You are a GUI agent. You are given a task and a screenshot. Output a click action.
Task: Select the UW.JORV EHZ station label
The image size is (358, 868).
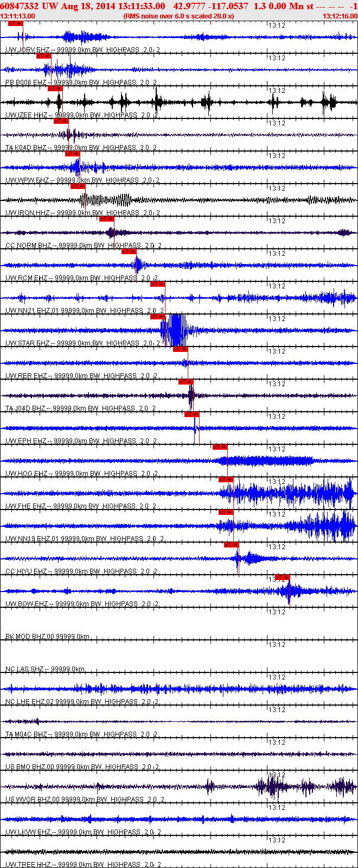tap(82, 50)
